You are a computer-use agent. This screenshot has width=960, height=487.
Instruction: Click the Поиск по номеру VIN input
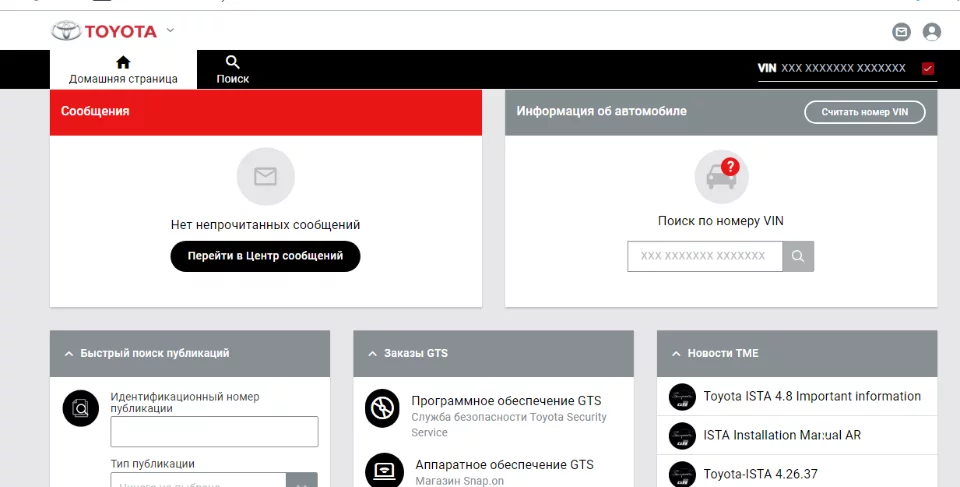click(705, 256)
